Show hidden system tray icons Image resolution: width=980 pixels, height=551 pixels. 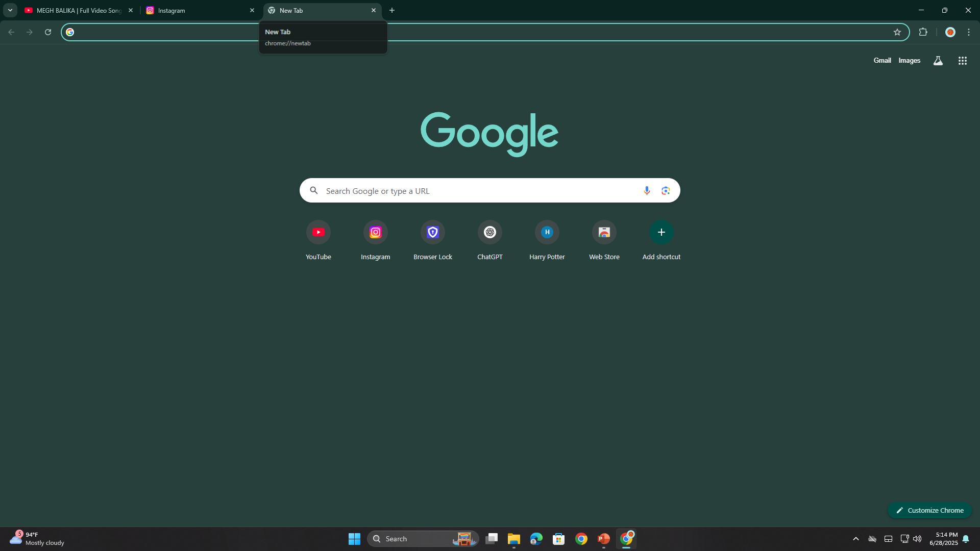pos(856,539)
